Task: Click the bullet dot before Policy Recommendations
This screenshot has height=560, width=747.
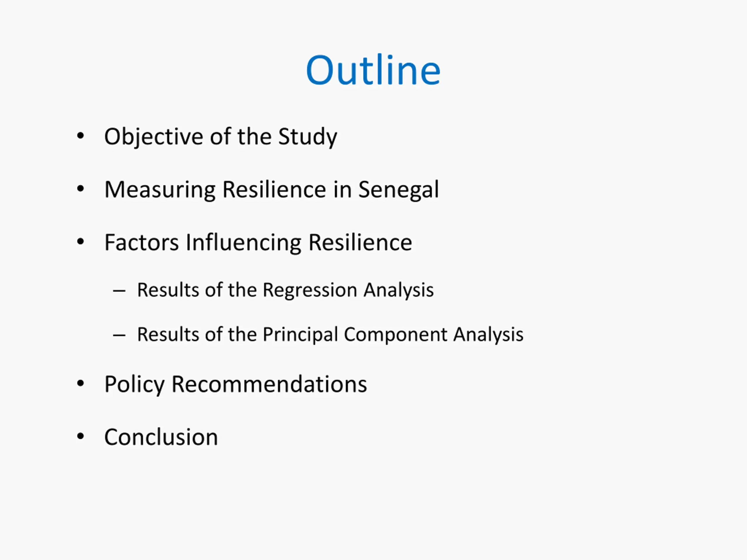Action: pos(80,384)
